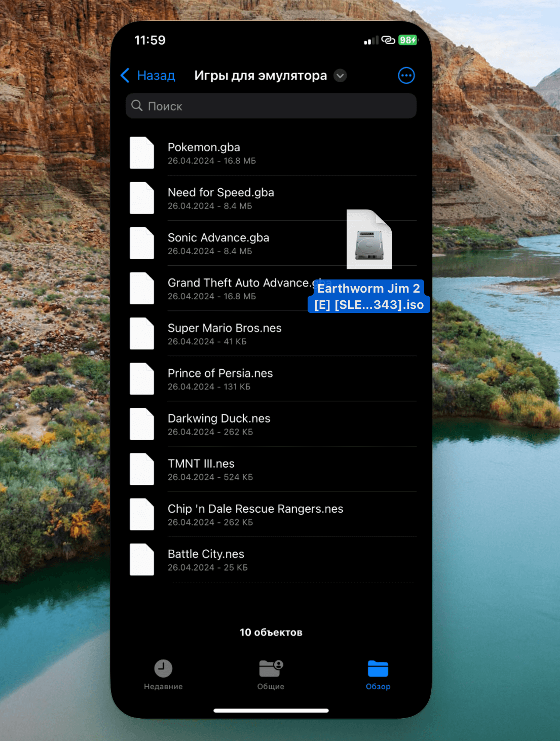Click the magnifying glass search icon
This screenshot has height=741, width=560.
coord(137,105)
